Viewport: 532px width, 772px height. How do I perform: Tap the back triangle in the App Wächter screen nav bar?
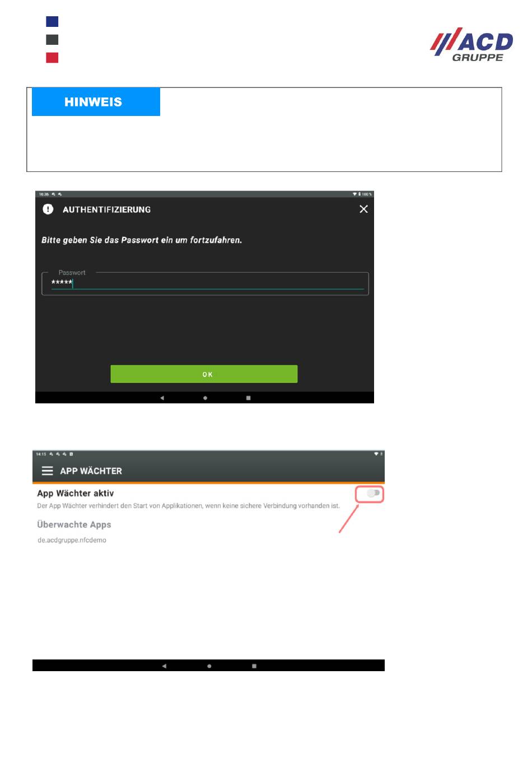click(x=164, y=666)
